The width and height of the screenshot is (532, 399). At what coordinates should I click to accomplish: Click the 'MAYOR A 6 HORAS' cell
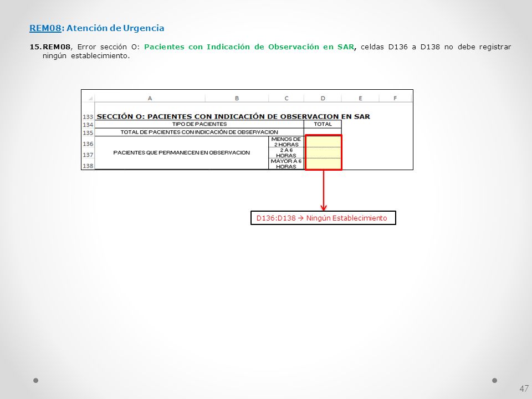tap(286, 164)
